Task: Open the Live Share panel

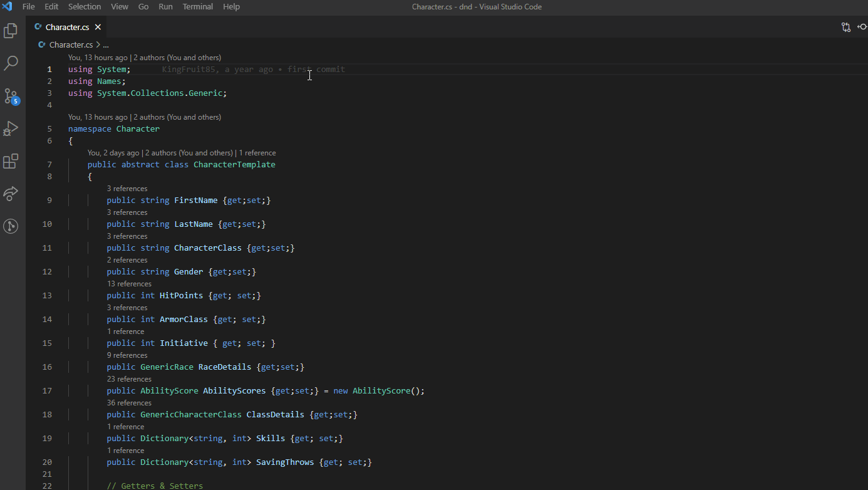Action: 11,194
